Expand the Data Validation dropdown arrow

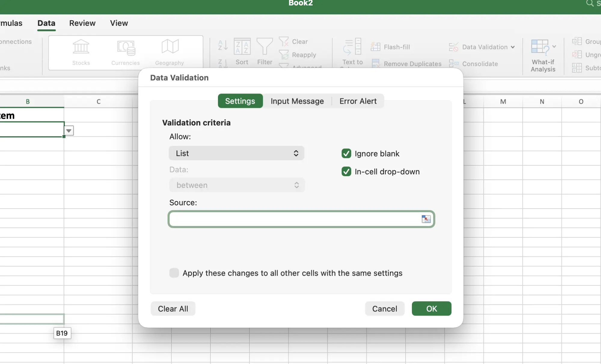513,47
